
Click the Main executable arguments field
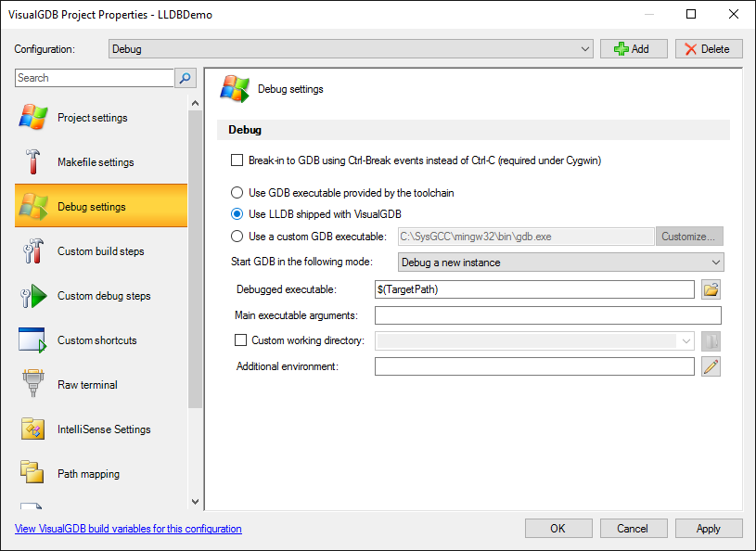point(547,315)
